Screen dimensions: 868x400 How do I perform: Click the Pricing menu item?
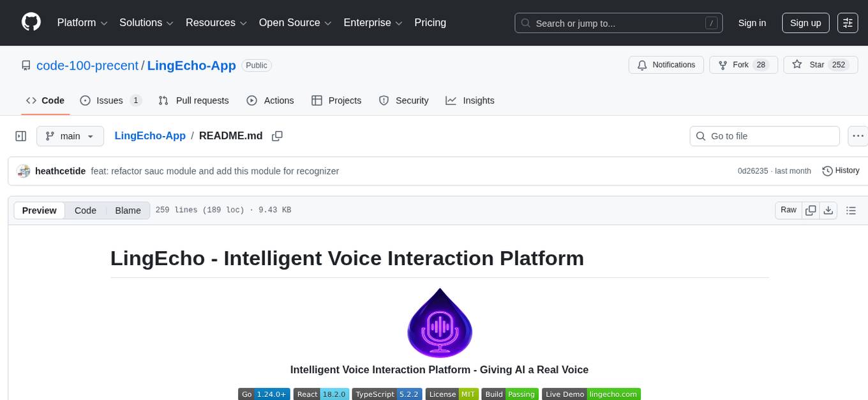430,22
